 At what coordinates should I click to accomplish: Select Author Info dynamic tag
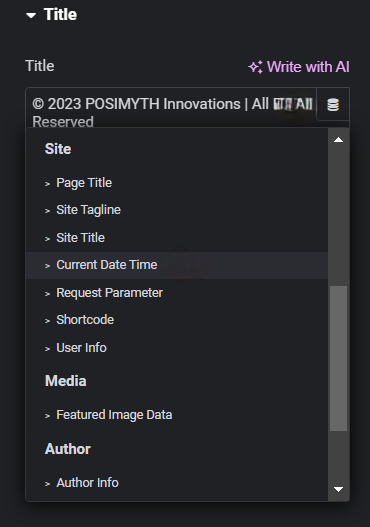[176, 483]
